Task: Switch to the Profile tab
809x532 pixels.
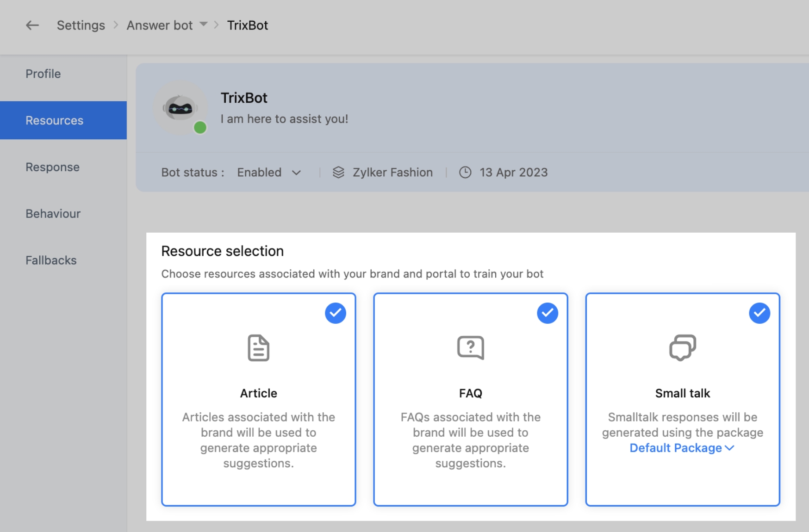Action: click(43, 74)
